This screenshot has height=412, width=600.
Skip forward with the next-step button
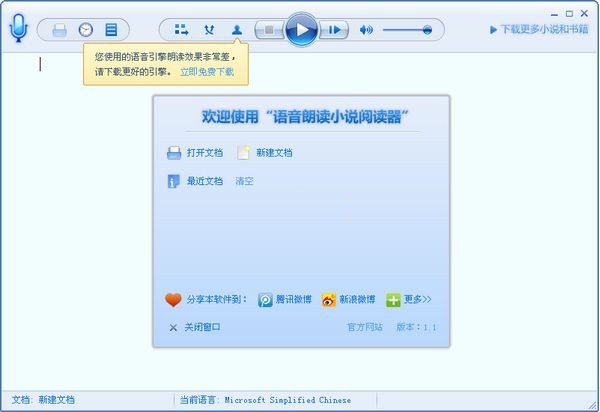coord(334,29)
